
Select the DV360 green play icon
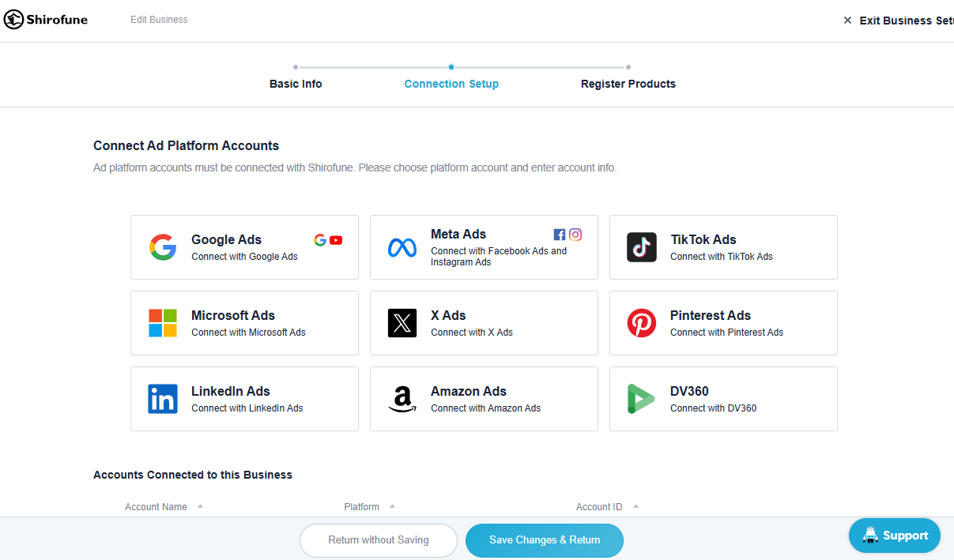(x=641, y=399)
